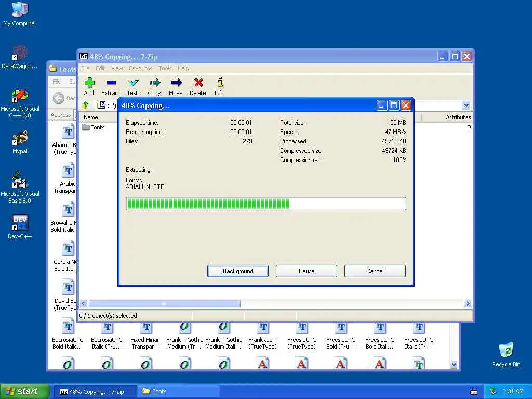Select the Fonts folder in 7-Zip list
This screenshot has height=399, width=532.
[94, 127]
